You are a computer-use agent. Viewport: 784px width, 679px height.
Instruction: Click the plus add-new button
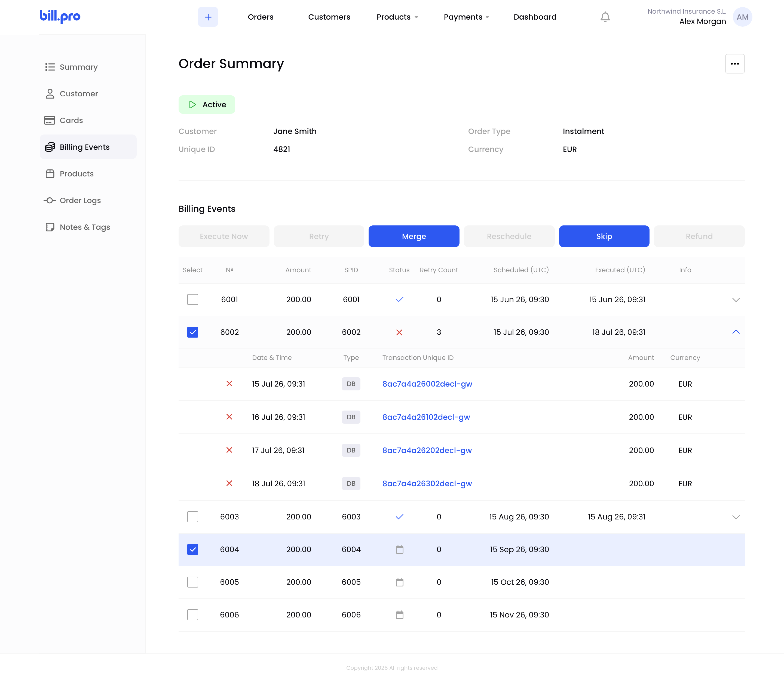point(208,17)
